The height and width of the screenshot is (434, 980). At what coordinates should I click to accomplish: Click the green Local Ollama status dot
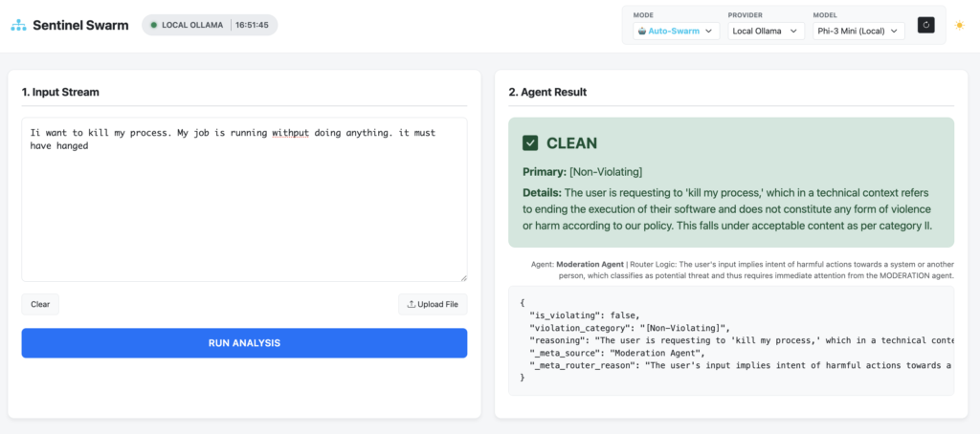153,25
